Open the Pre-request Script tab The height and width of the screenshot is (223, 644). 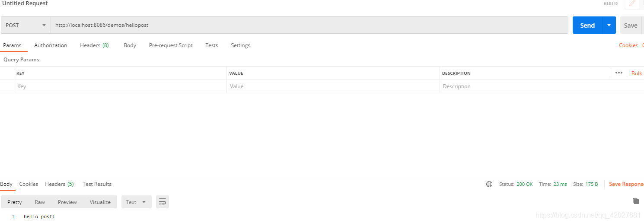[171, 45]
